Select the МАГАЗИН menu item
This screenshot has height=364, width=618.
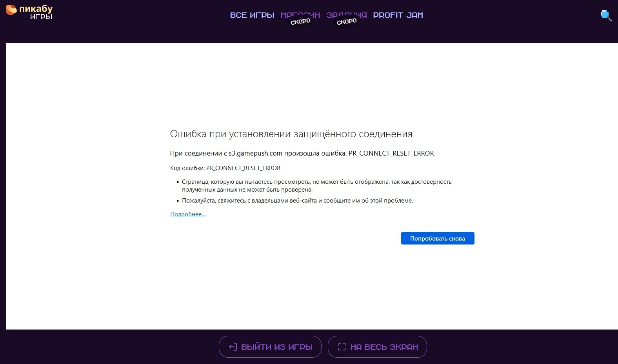coord(300,15)
